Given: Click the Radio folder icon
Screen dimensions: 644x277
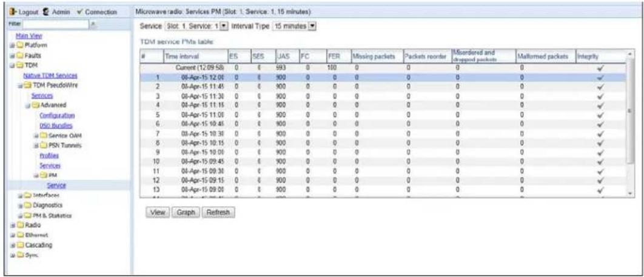Looking at the screenshot, I should point(19,225).
